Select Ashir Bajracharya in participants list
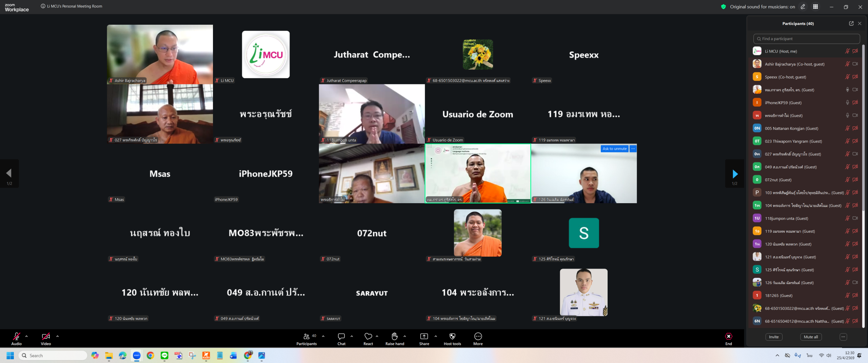The width and height of the screenshot is (868, 363). point(794,64)
